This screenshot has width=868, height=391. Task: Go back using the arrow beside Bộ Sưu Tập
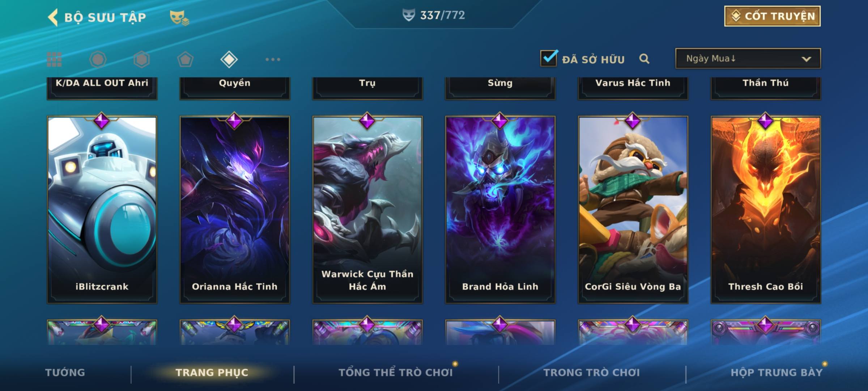point(53,17)
